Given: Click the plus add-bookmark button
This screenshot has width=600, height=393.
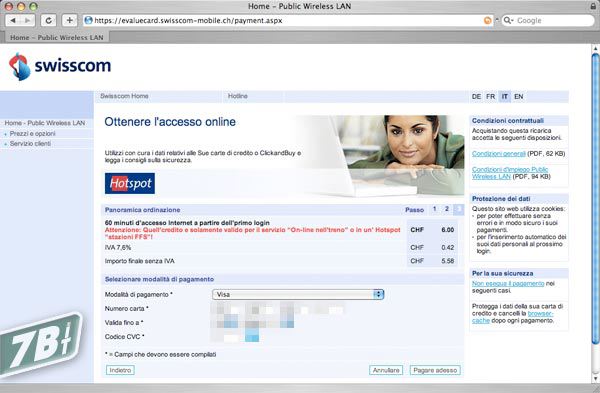Looking at the screenshot, I should pyautogui.click(x=69, y=20).
